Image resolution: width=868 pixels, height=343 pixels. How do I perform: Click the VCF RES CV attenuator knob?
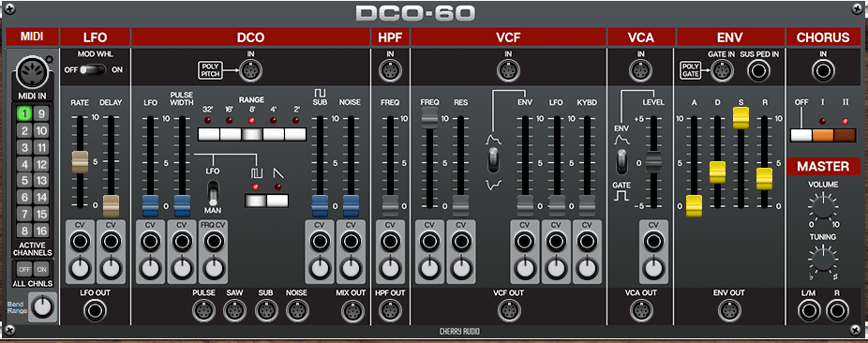point(461,268)
